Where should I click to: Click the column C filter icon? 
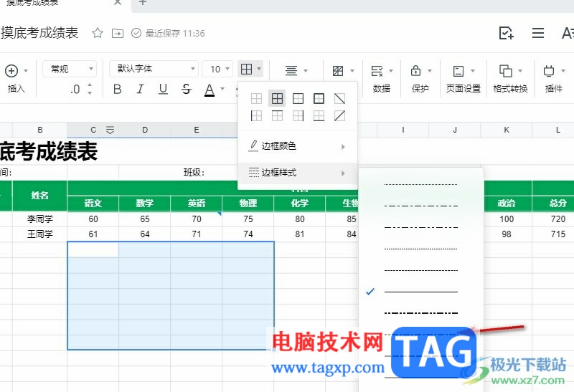(110, 130)
